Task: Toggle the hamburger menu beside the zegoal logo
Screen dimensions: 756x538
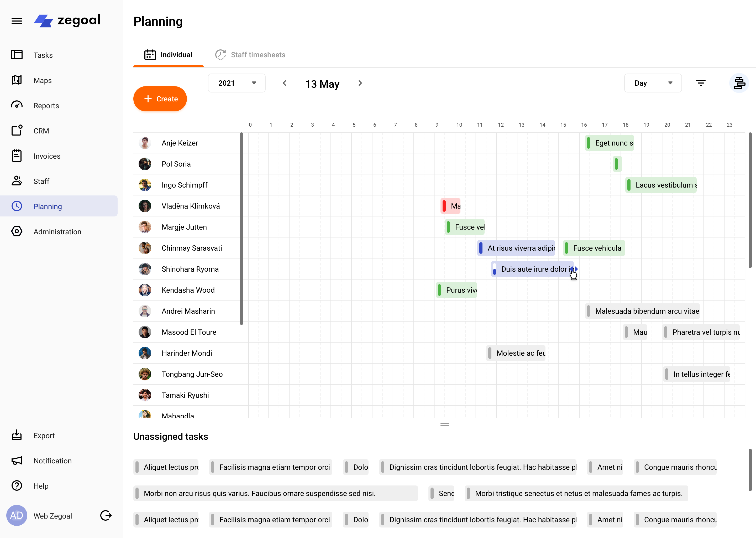Action: (17, 20)
